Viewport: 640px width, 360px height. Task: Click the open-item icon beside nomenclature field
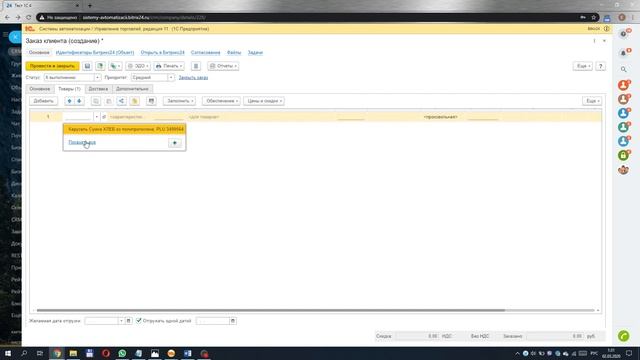coord(104,117)
